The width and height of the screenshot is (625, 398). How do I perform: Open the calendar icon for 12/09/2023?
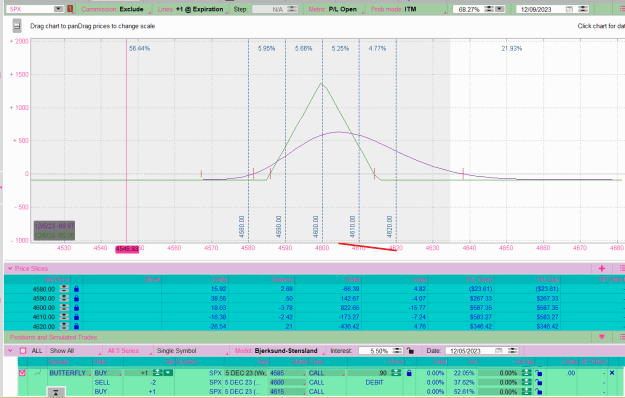tap(570, 9)
